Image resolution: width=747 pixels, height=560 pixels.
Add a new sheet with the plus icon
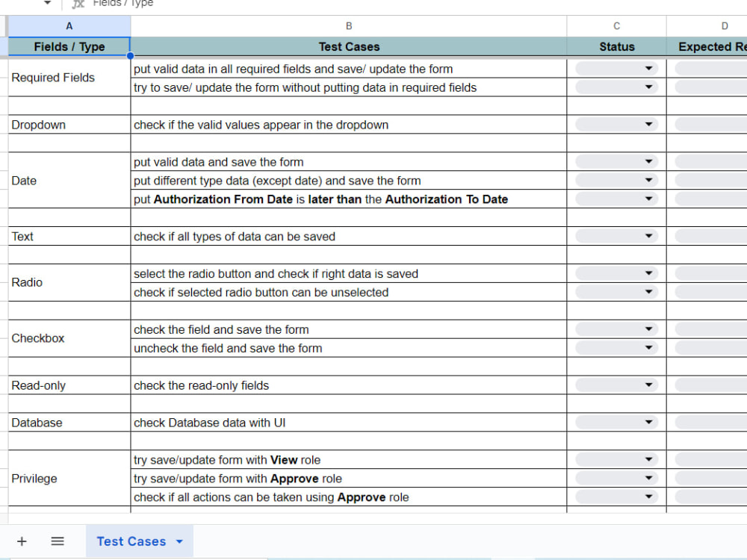pos(22,541)
